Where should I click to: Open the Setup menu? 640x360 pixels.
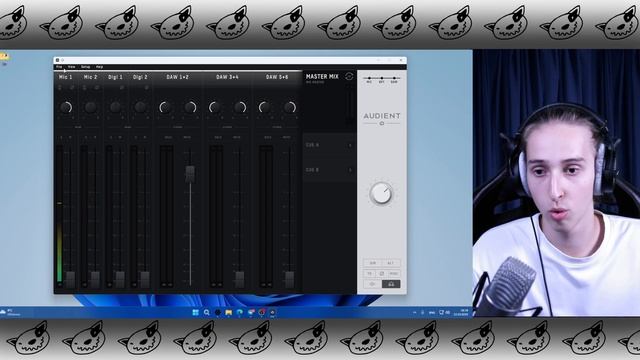click(85, 67)
